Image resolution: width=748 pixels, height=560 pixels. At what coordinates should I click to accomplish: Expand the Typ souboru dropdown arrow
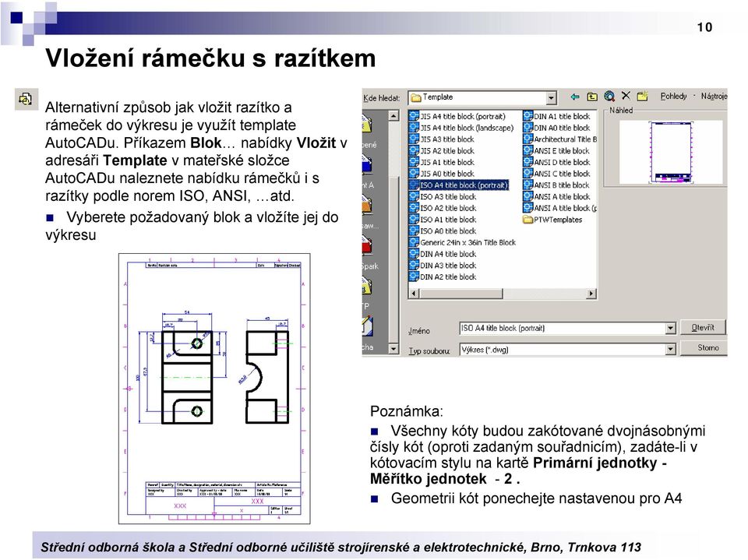pyautogui.click(x=671, y=350)
